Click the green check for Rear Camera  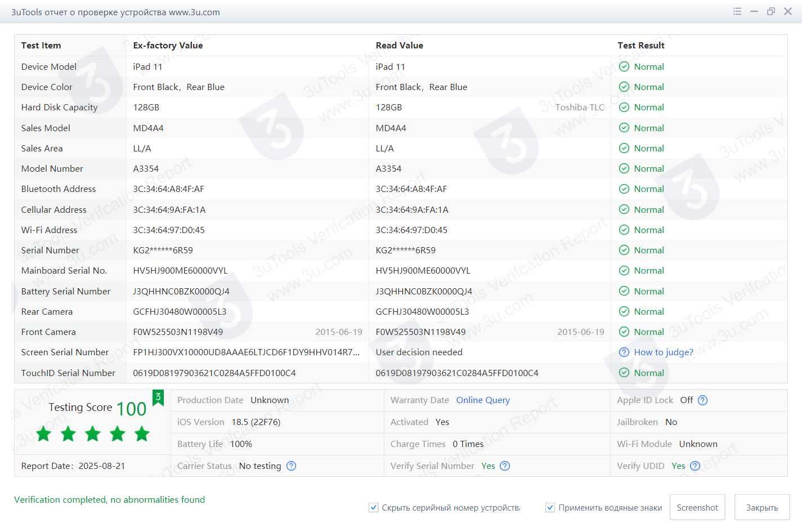(624, 311)
